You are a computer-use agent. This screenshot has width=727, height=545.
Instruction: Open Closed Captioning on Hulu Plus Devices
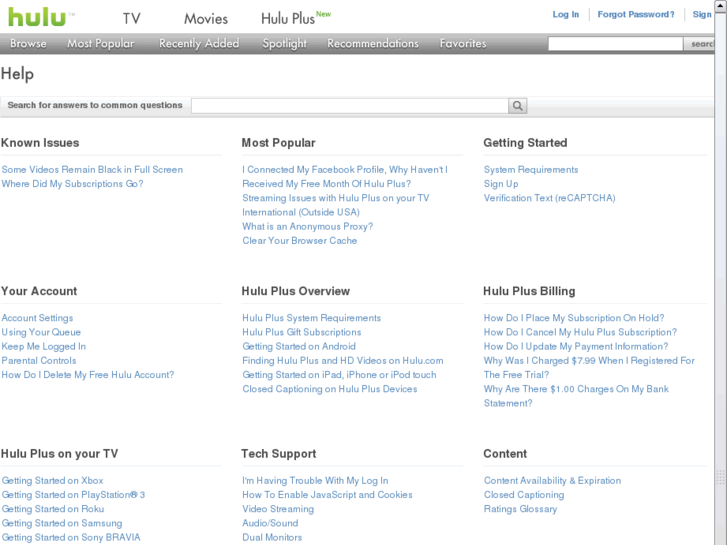point(330,389)
